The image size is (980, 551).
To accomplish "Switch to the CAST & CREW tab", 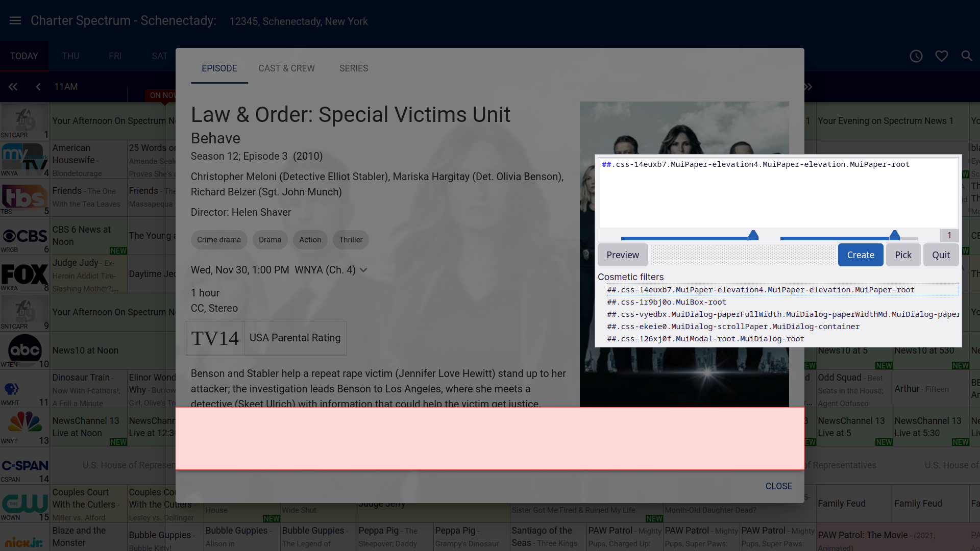I will pos(286,68).
